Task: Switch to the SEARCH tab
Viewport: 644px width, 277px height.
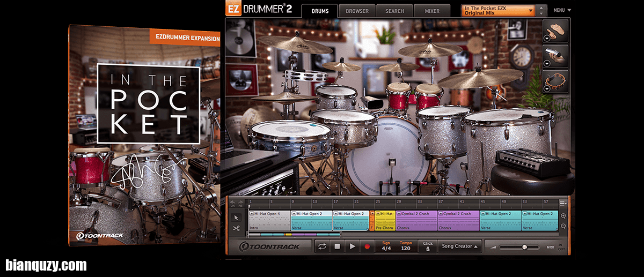Action: tap(394, 11)
